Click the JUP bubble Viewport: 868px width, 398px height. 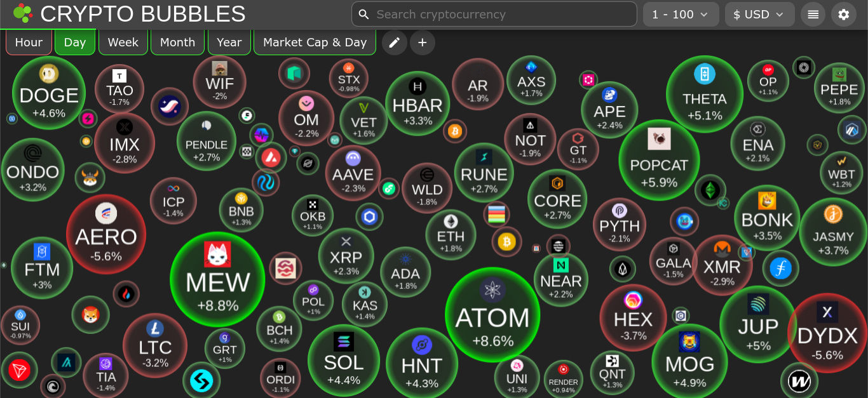(758, 324)
